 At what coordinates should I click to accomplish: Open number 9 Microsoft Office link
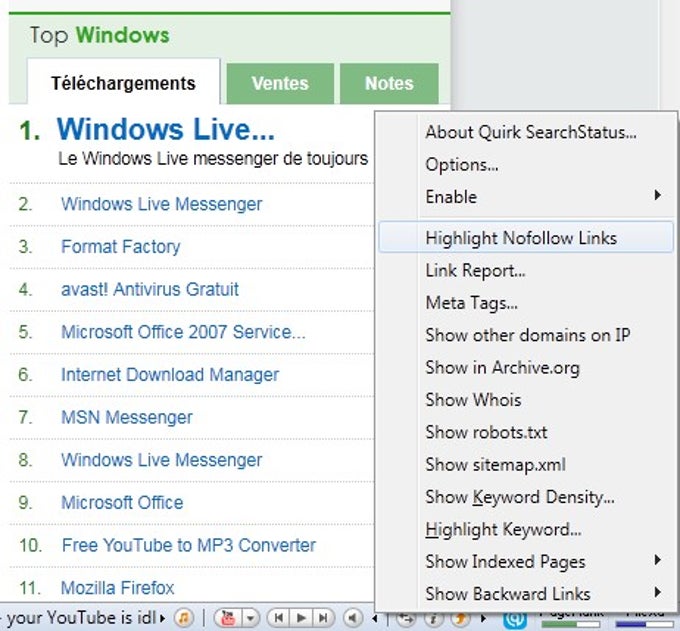122,502
